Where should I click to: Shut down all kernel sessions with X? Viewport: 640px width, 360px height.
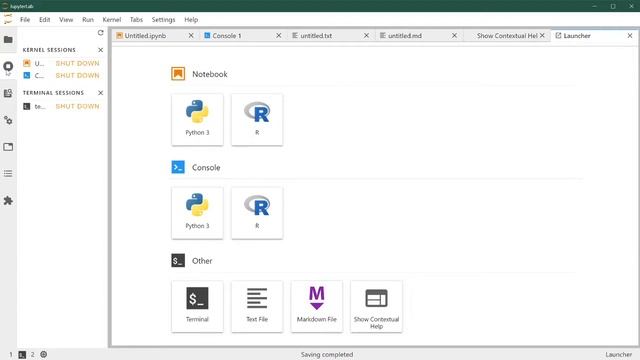(100, 50)
